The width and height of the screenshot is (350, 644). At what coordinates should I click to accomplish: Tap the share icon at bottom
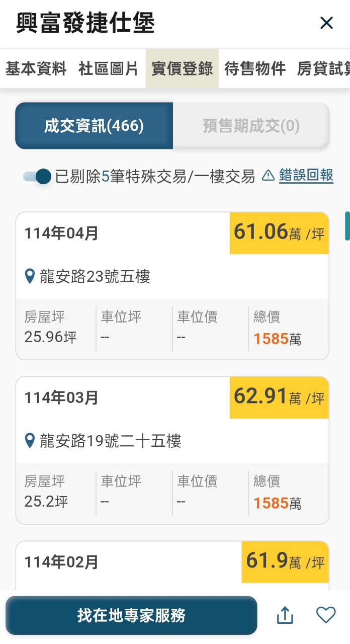coord(285,615)
